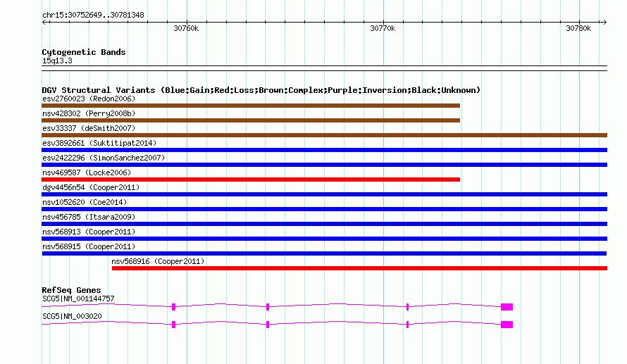Click the esv2422296 (SimonSanchez2007) label
This screenshot has height=364, width=627.
104,158
